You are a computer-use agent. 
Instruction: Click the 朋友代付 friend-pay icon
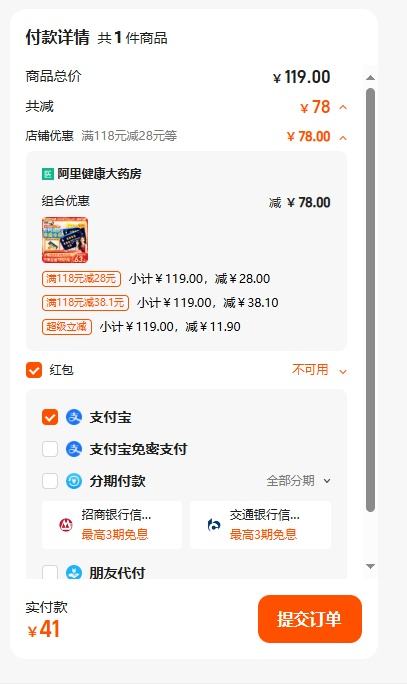[x=74, y=572]
